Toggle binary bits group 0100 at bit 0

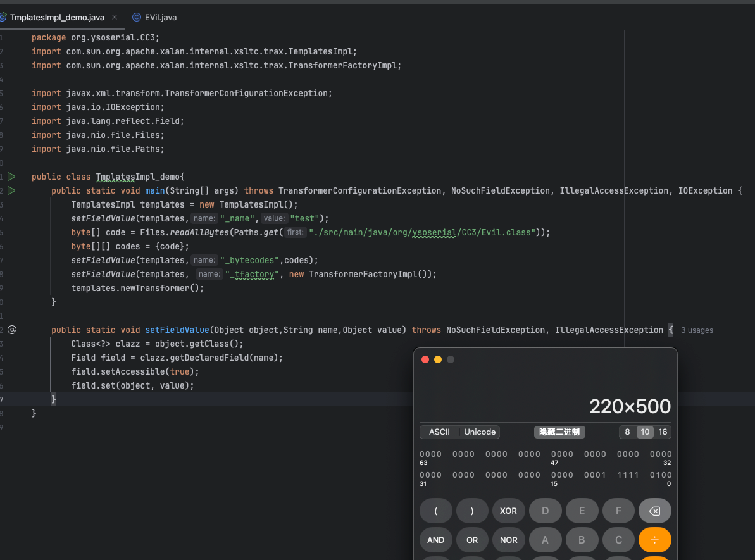661,475
